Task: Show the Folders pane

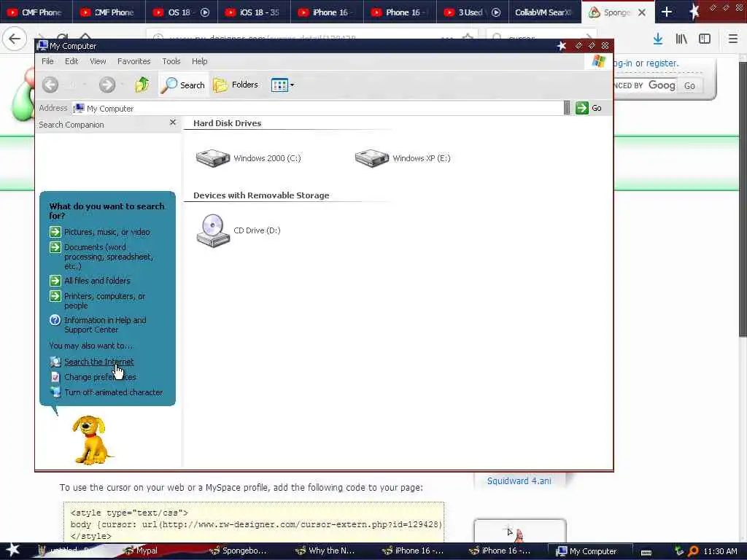Action: pos(236,85)
